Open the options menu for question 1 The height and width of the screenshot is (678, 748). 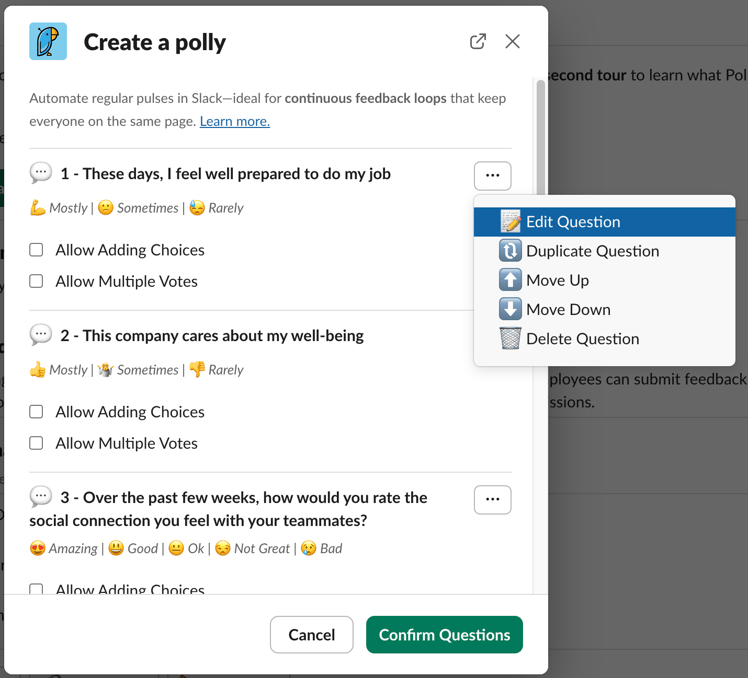pos(492,175)
